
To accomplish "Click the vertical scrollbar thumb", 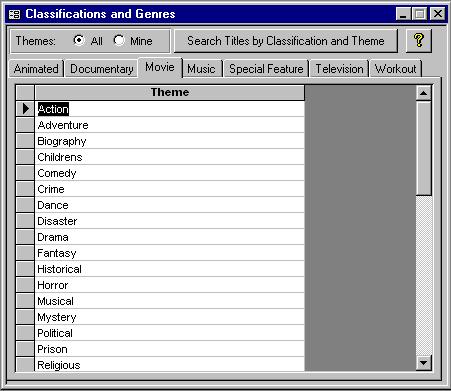I will point(423,148).
